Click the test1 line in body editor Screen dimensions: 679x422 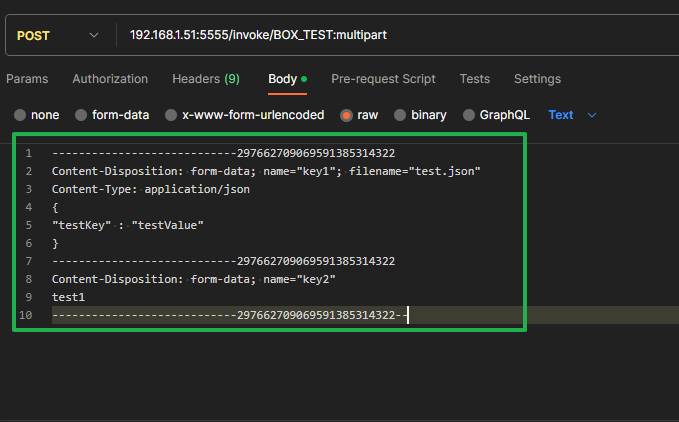[69, 297]
